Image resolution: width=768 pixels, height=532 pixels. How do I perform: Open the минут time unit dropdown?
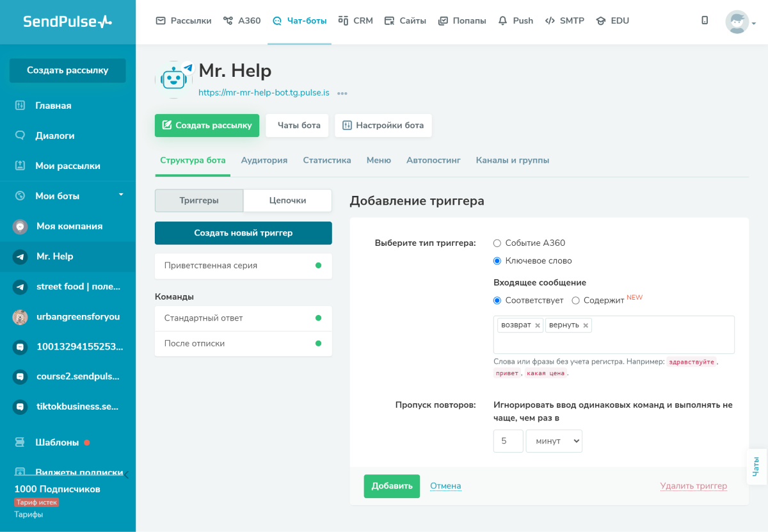click(x=554, y=441)
